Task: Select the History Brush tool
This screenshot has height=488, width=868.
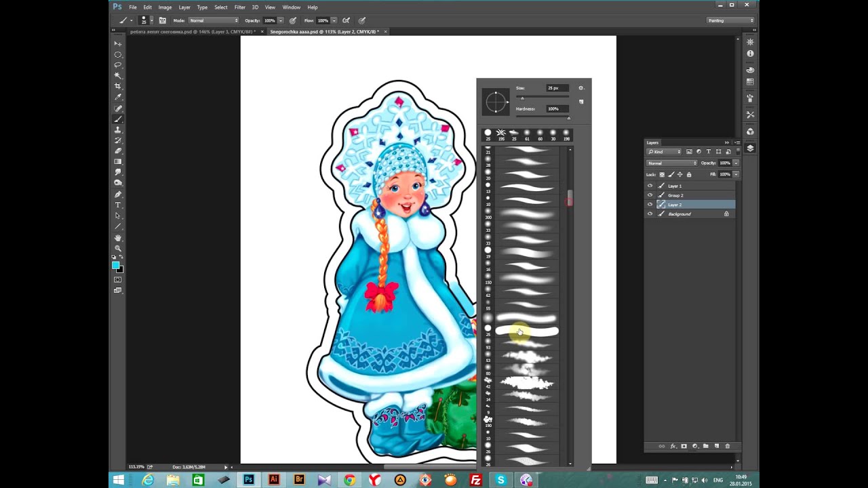Action: pyautogui.click(x=118, y=140)
